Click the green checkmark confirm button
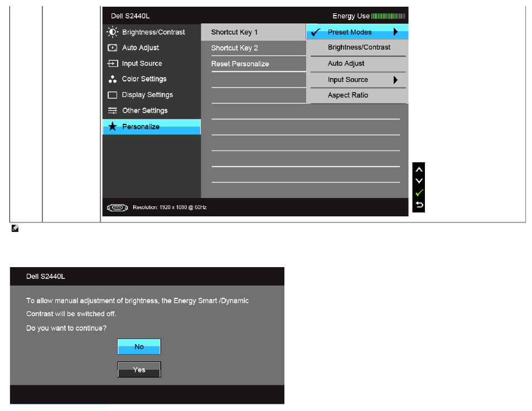The height and width of the screenshot is (411, 532). click(x=419, y=193)
